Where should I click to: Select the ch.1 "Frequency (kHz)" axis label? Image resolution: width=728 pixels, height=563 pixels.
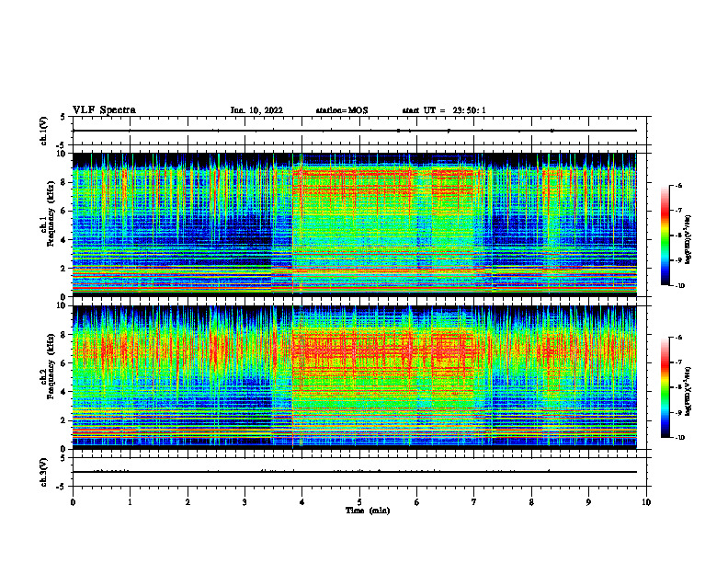pyautogui.click(x=51, y=214)
